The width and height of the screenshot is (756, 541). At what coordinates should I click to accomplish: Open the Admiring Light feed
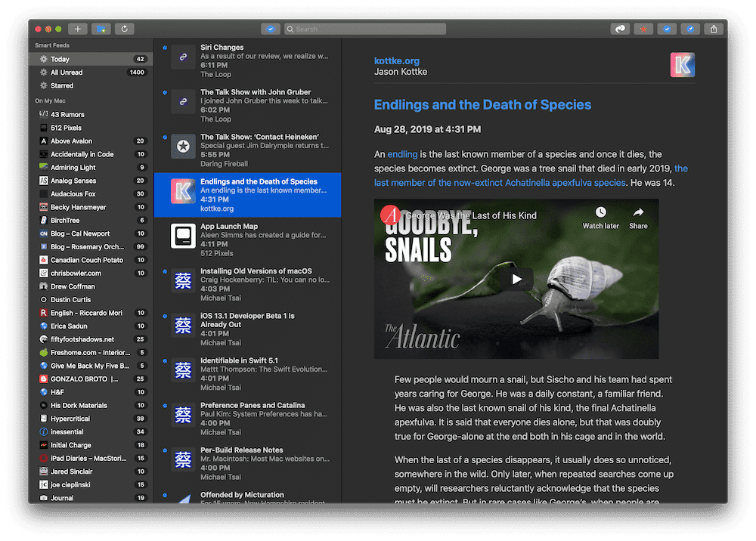(91, 168)
